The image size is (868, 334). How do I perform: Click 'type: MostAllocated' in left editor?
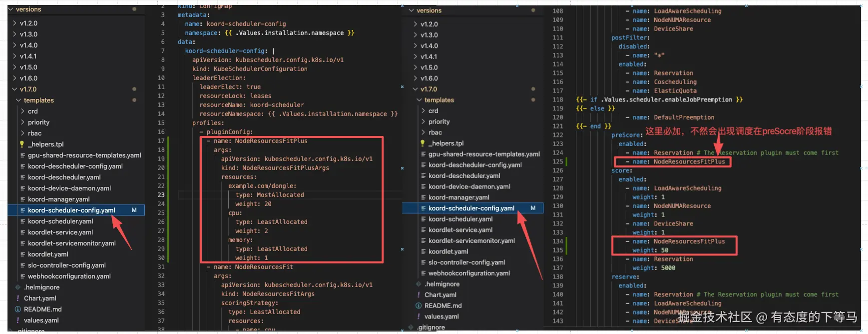tap(270, 195)
